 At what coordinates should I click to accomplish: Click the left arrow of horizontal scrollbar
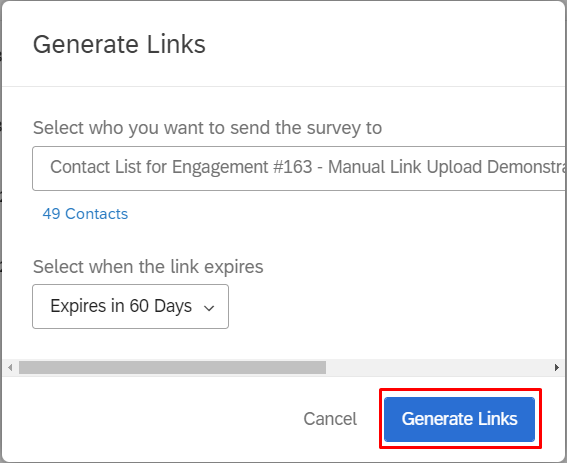click(10, 368)
